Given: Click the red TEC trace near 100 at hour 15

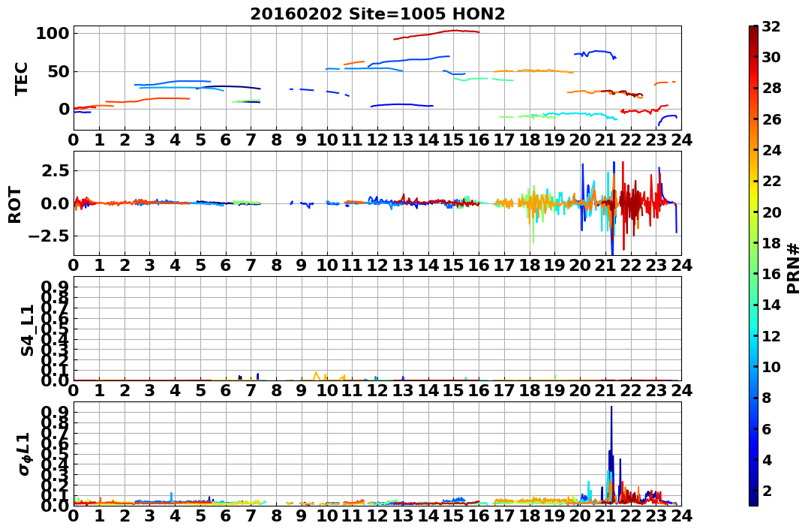Looking at the screenshot, I should click(453, 31).
